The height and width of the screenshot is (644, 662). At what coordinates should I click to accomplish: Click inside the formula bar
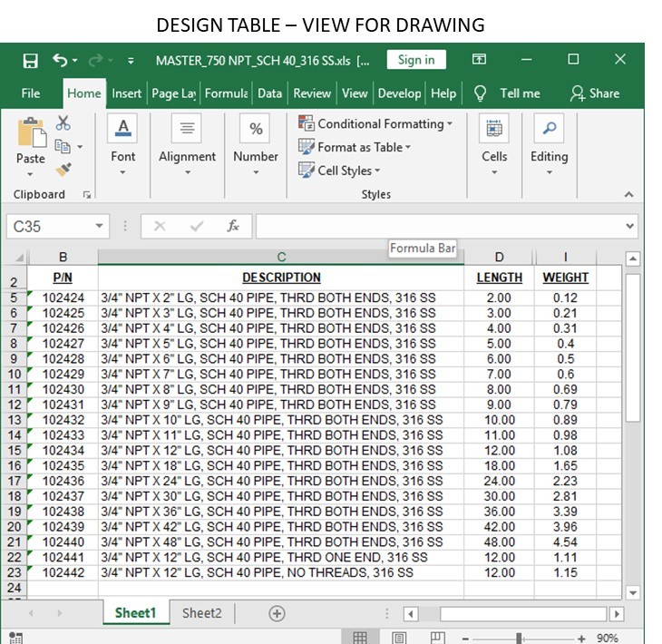pos(439,226)
